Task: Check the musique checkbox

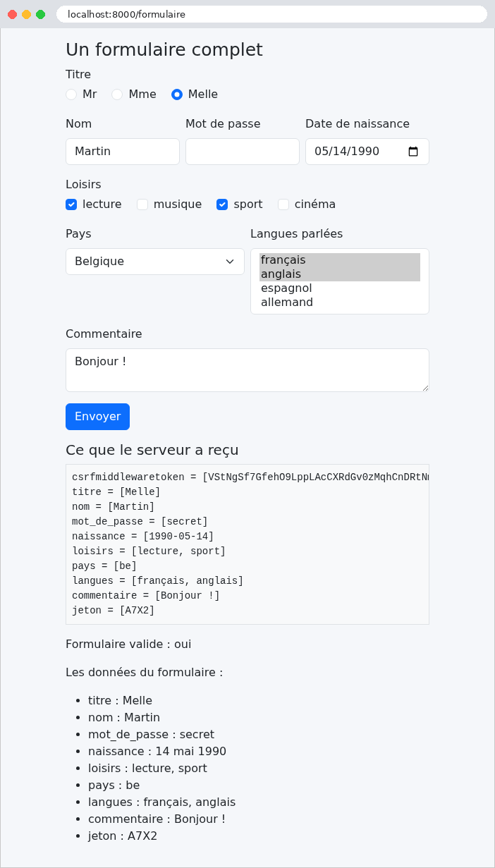Action: tap(142, 204)
